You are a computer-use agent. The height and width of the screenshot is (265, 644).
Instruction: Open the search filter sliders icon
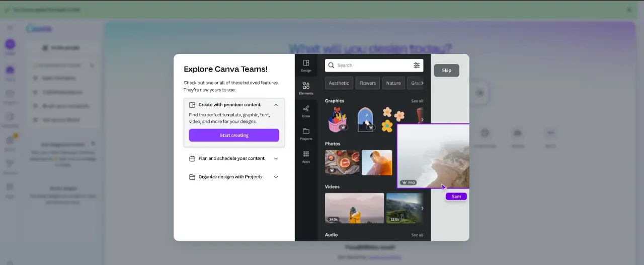(x=417, y=65)
